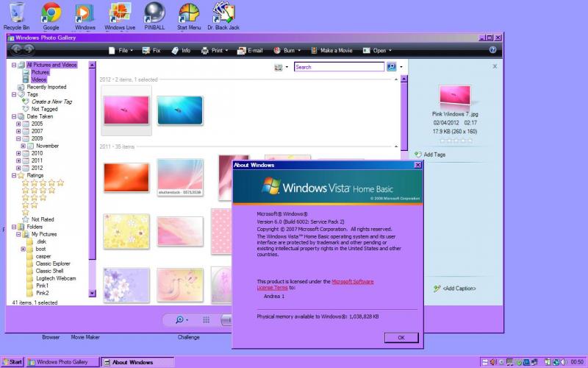
Task: Click the Start button
Action: (12, 362)
